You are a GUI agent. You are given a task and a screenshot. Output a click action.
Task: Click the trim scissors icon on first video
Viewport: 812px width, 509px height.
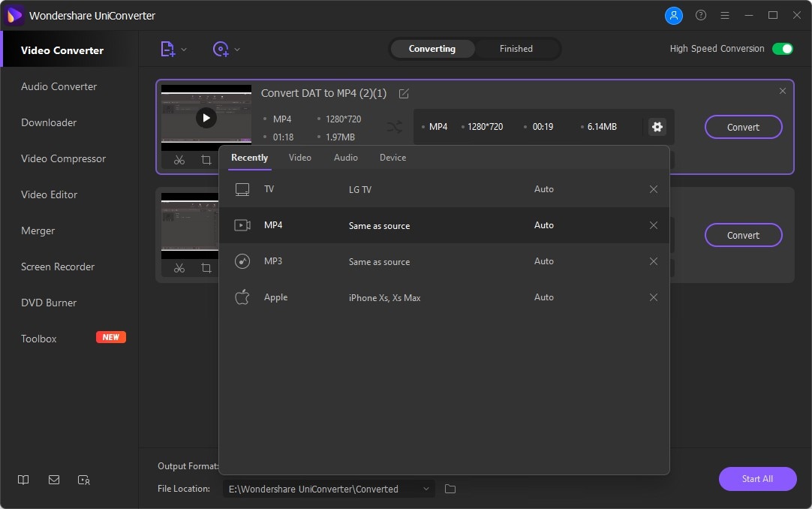(179, 160)
